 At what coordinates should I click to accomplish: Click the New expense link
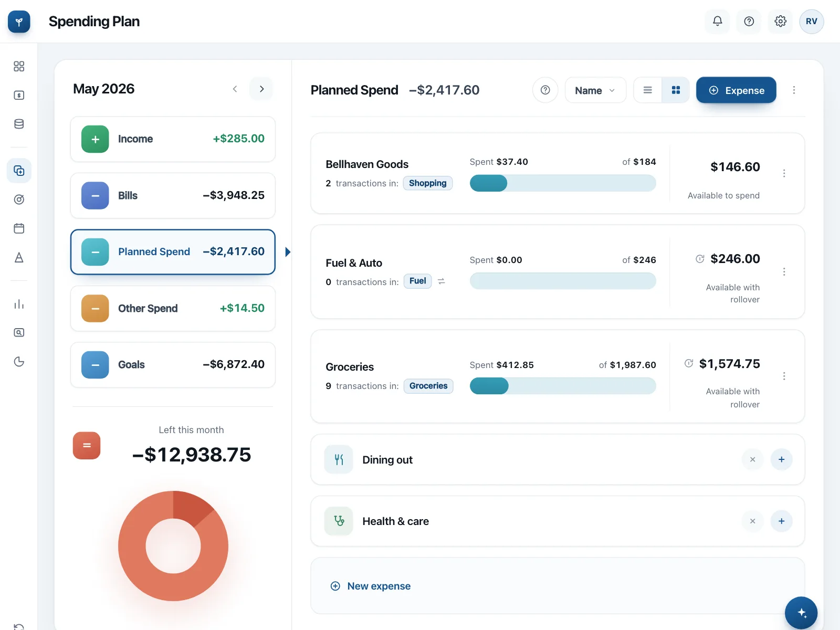click(371, 586)
